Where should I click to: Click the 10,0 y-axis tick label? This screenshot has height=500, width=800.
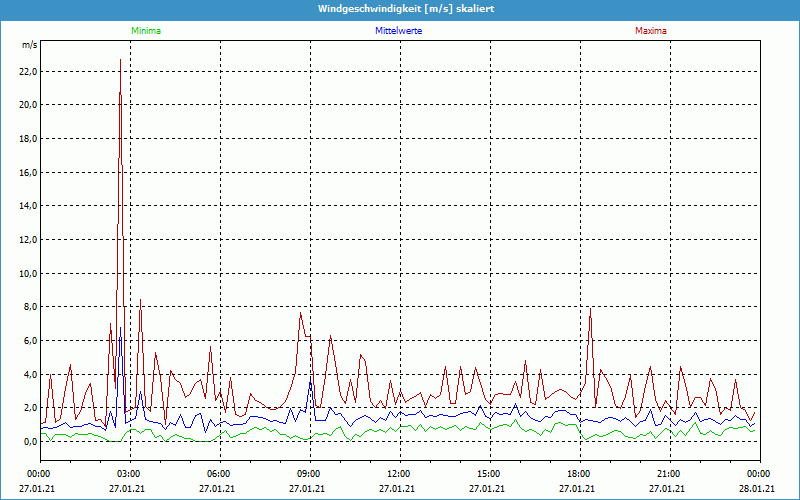point(28,274)
